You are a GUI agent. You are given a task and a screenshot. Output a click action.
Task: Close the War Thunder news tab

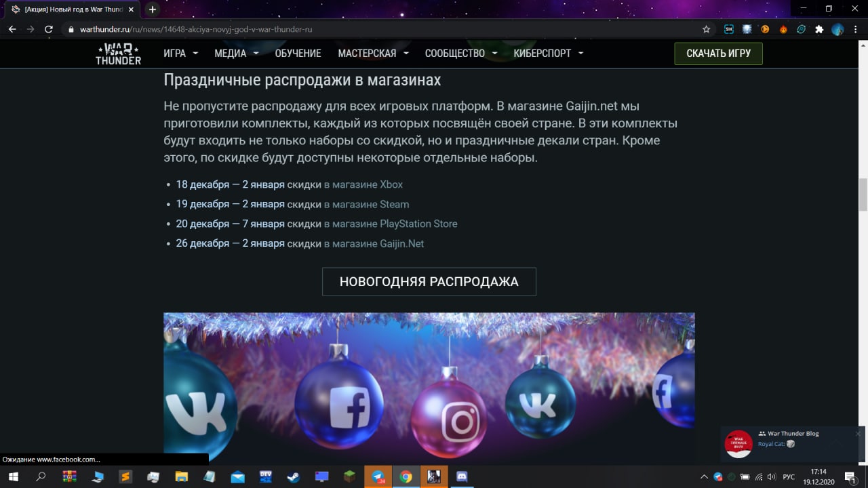132,9
